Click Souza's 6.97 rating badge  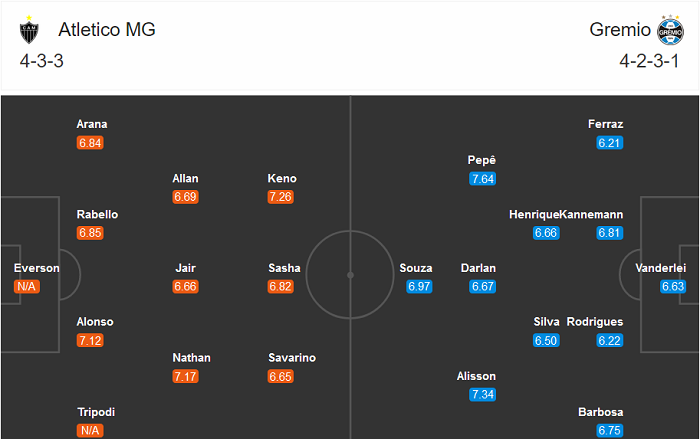pos(419,287)
